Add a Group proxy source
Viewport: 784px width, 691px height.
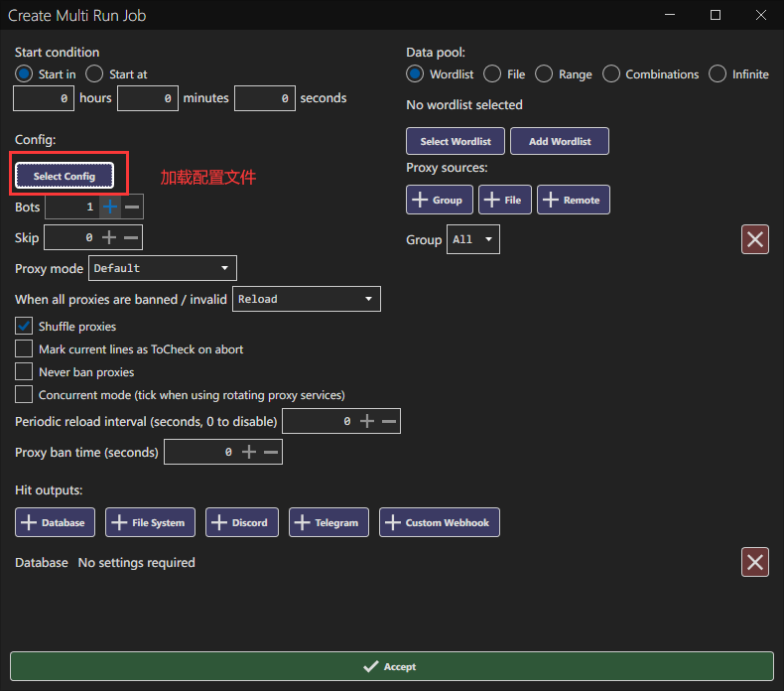(439, 200)
